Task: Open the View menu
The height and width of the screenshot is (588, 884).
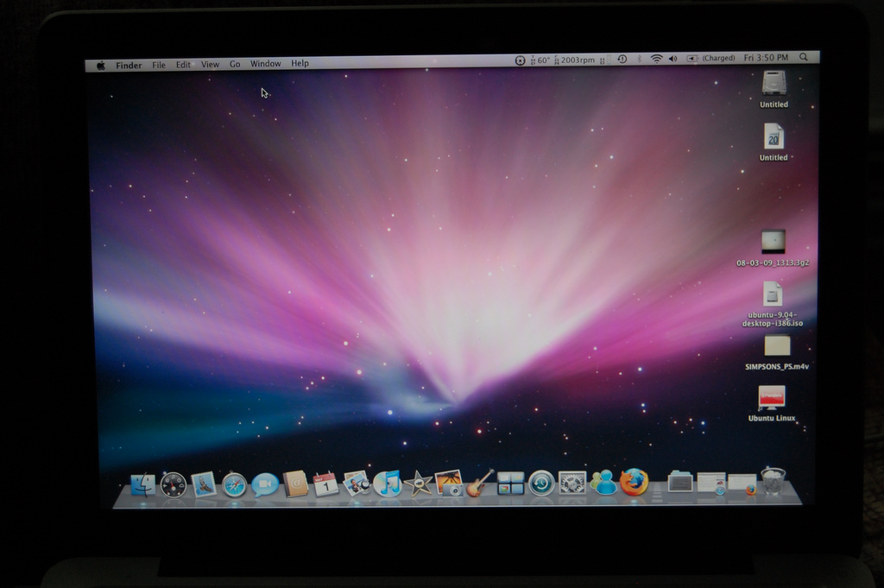Action: [x=211, y=64]
